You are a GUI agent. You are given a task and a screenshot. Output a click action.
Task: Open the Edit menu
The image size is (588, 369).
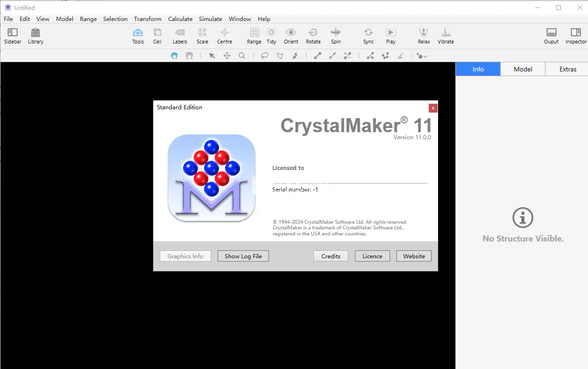pos(25,19)
